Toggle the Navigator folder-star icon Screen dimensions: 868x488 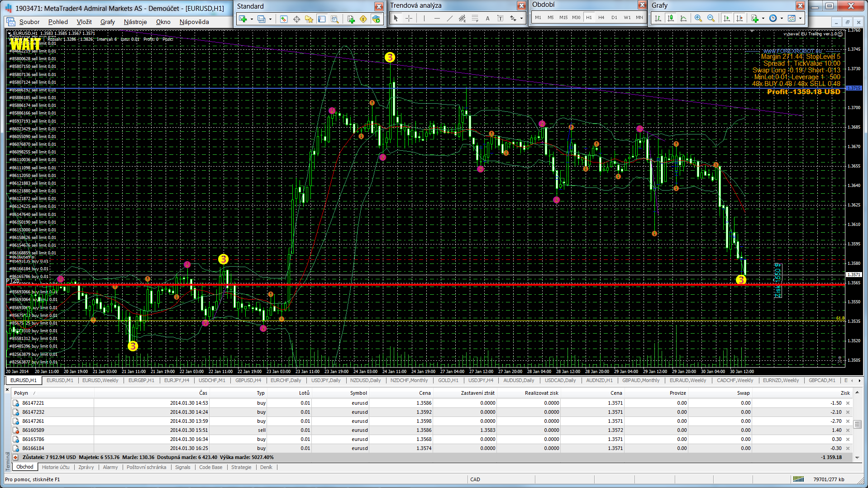point(309,19)
